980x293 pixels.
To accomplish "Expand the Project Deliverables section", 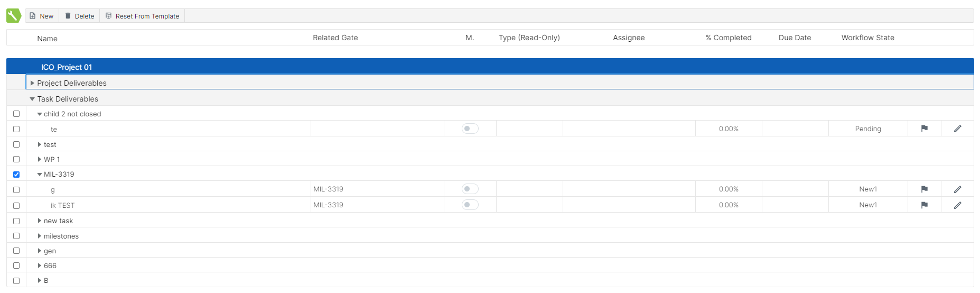I will coord(32,83).
